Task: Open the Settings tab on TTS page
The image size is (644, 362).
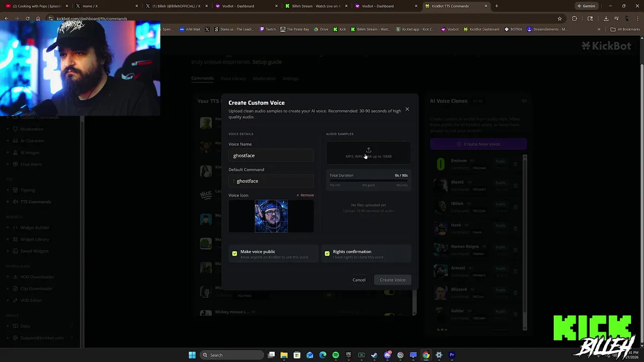Action: [290, 78]
